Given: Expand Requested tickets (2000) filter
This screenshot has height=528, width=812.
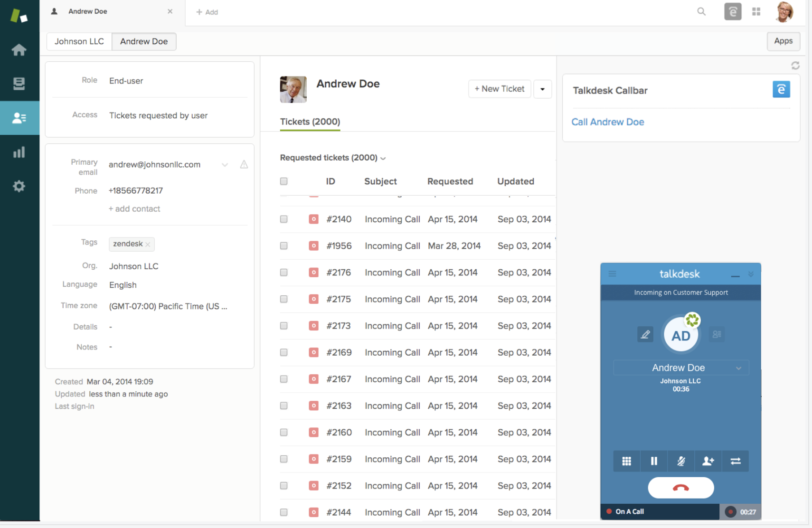Looking at the screenshot, I should point(333,158).
